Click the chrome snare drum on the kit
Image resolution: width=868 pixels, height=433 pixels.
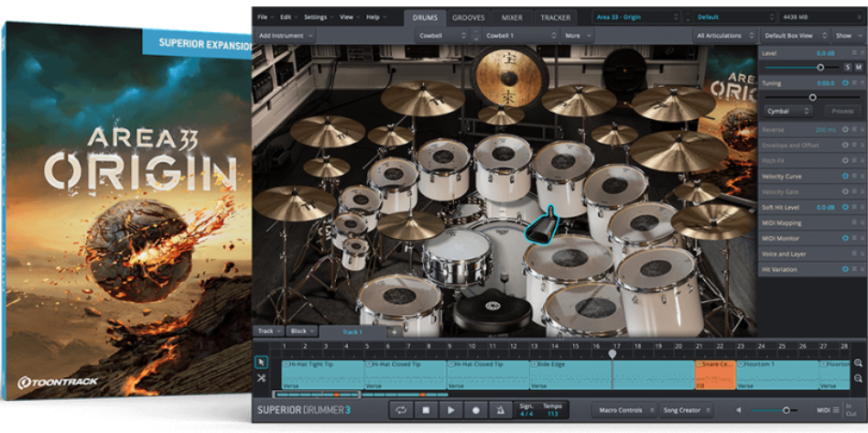457,257
